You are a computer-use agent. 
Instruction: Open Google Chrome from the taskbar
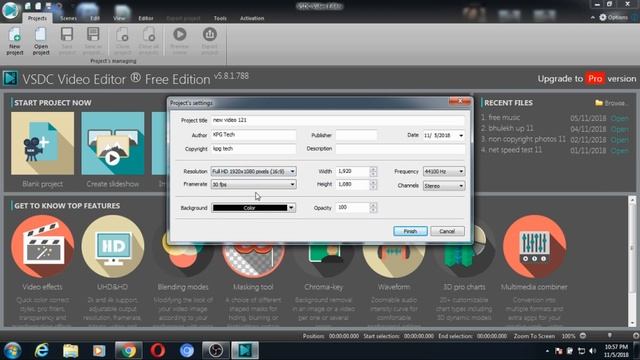point(129,351)
